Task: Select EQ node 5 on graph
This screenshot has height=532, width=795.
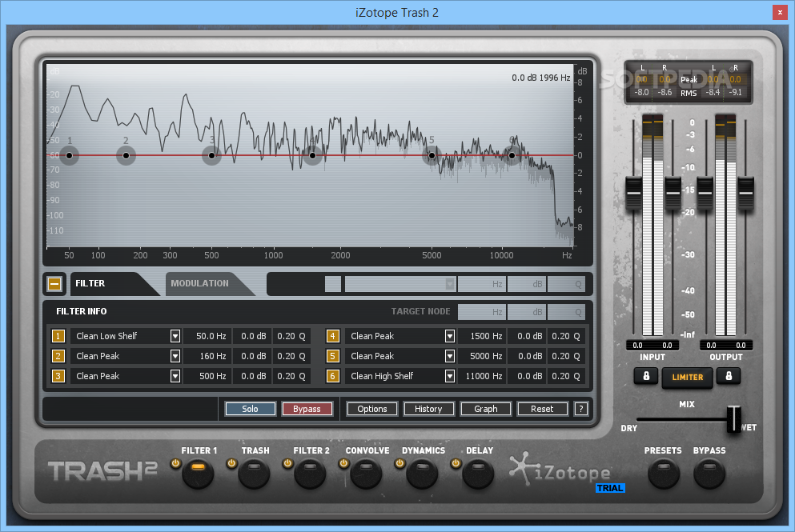Action: pyautogui.click(x=432, y=155)
